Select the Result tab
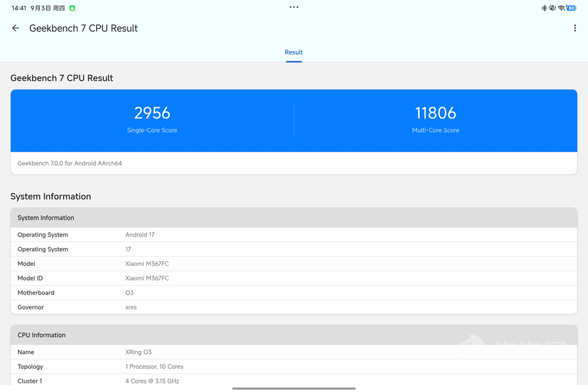The width and height of the screenshot is (588, 392). 293,52
